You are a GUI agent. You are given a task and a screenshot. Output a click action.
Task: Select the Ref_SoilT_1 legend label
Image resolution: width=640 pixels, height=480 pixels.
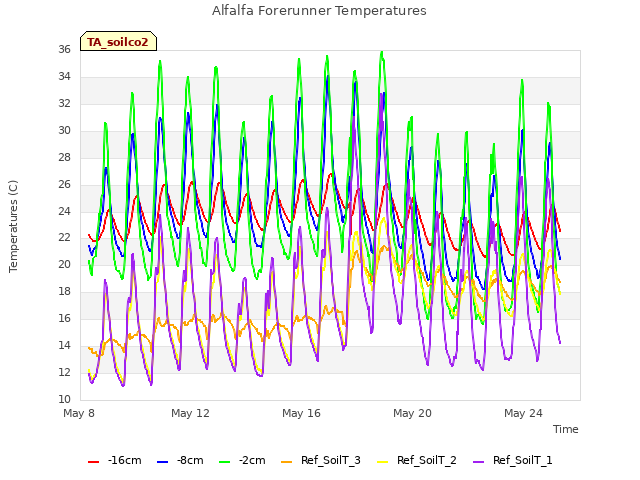tap(522, 460)
